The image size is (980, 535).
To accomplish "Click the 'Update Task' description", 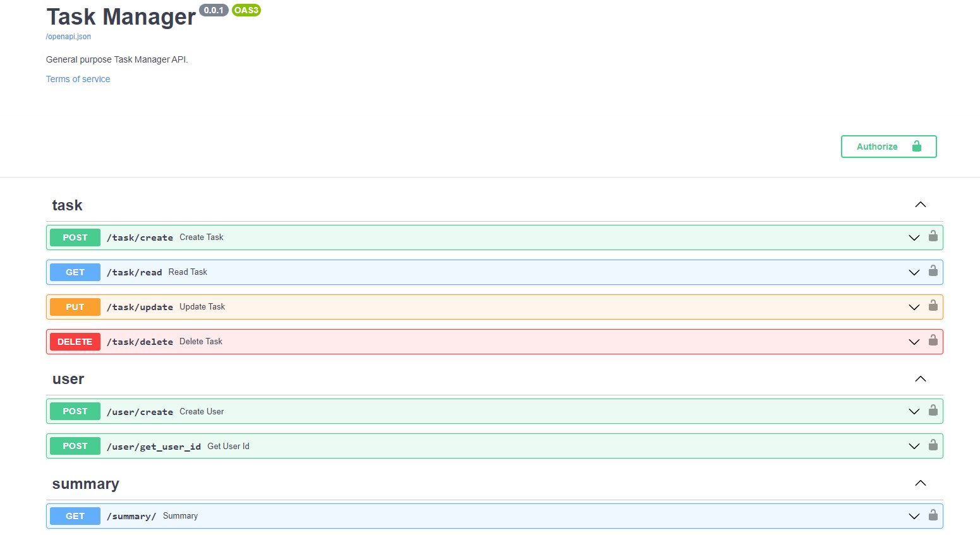I will pos(202,307).
